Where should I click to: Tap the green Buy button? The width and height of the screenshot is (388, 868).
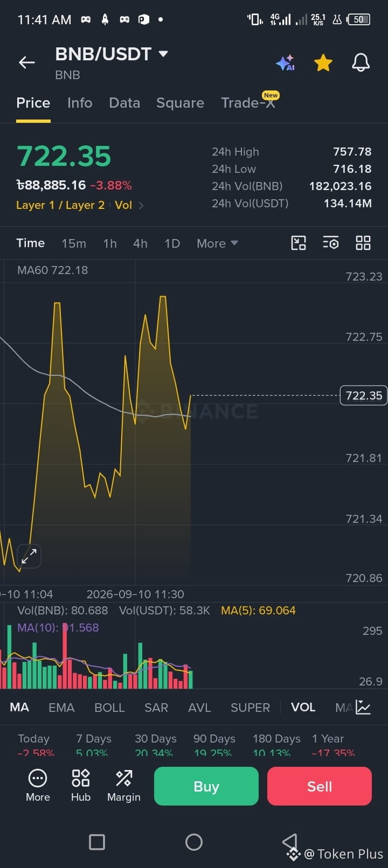pyautogui.click(x=206, y=786)
